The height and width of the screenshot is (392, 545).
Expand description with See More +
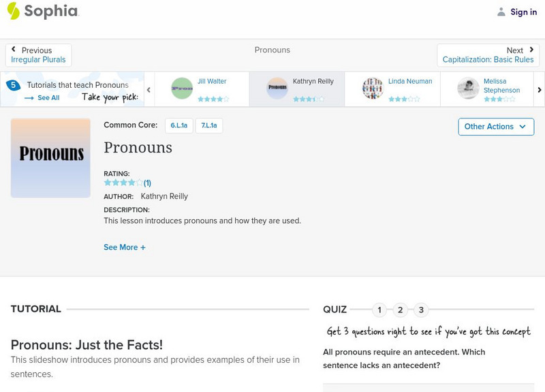[x=125, y=248]
